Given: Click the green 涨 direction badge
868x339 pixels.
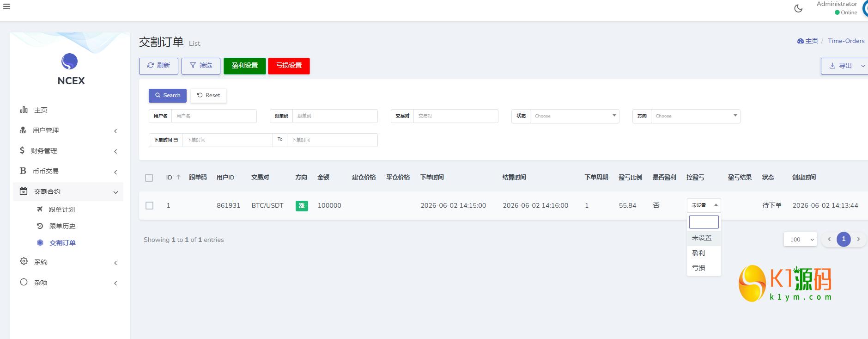Looking at the screenshot, I should pyautogui.click(x=302, y=206).
